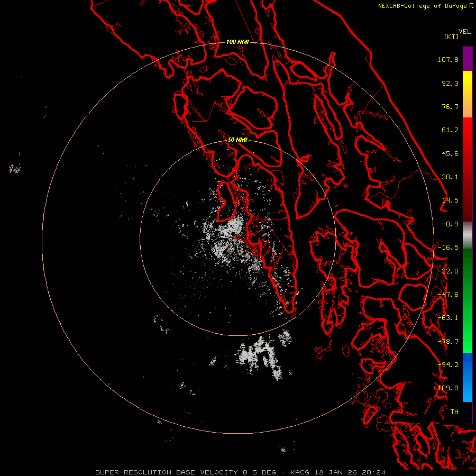Click SUPER-RESOLUTION BASE VELOCITY caption text
The height and width of the screenshot is (476, 476).
167,472
